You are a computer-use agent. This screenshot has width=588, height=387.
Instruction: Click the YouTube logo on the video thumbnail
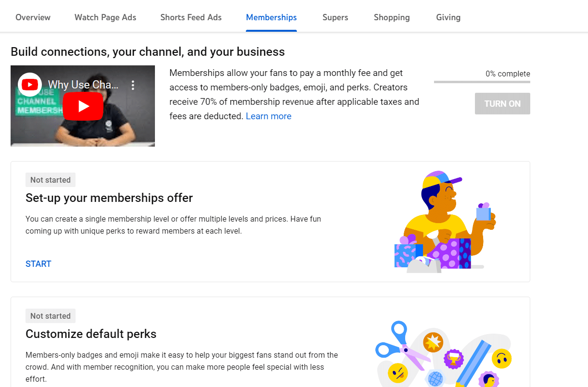click(30, 84)
